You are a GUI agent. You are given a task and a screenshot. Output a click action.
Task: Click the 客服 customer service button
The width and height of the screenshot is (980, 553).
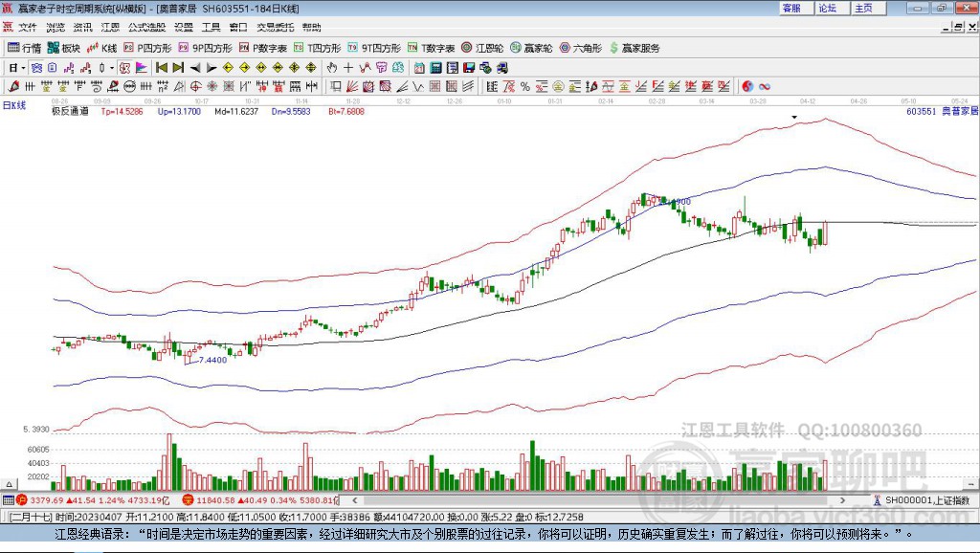coord(795,8)
